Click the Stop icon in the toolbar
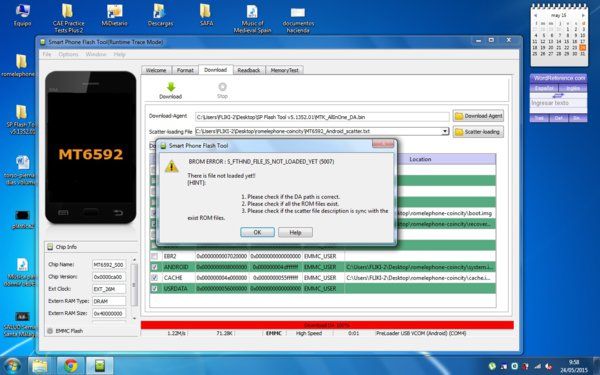The height and width of the screenshot is (375, 600). pos(222,86)
